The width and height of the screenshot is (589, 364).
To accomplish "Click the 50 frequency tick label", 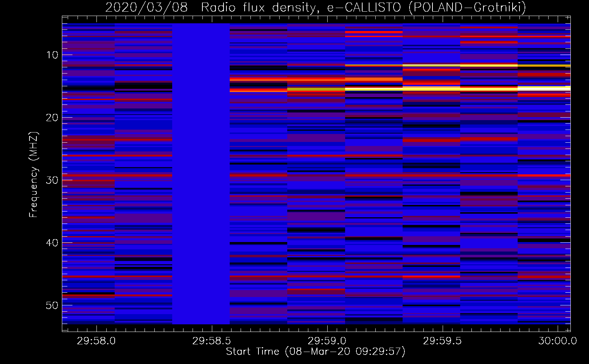I will tap(52, 305).
